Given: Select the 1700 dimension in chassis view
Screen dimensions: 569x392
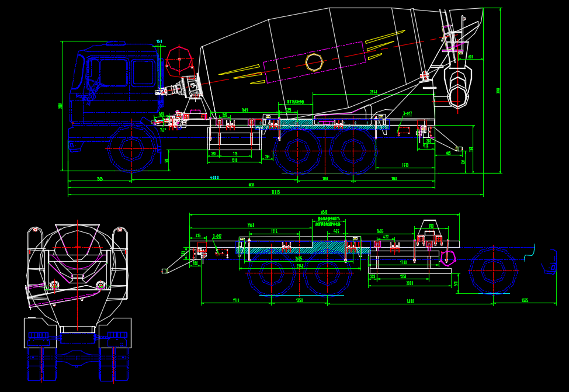Looking at the screenshot, I should [x=403, y=262].
